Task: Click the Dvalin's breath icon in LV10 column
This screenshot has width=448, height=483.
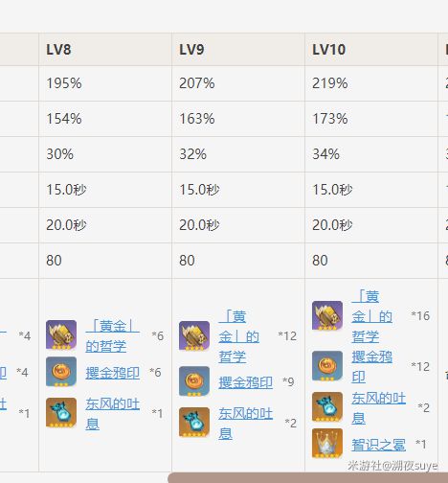Action: click(327, 407)
